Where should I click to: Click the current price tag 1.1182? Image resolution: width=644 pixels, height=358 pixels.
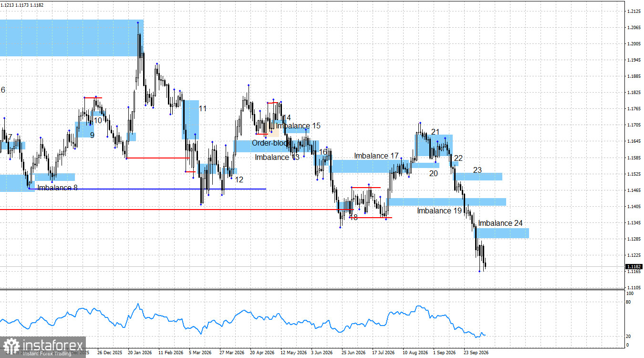(x=634, y=266)
